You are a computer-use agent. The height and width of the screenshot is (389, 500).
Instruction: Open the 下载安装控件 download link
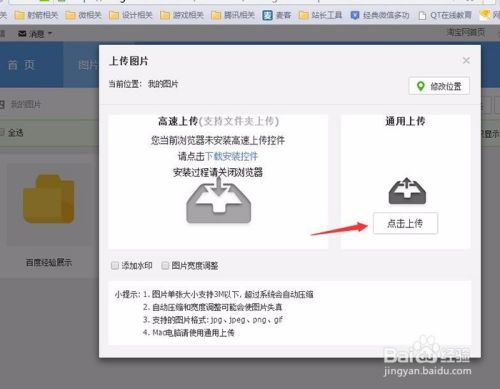232,156
